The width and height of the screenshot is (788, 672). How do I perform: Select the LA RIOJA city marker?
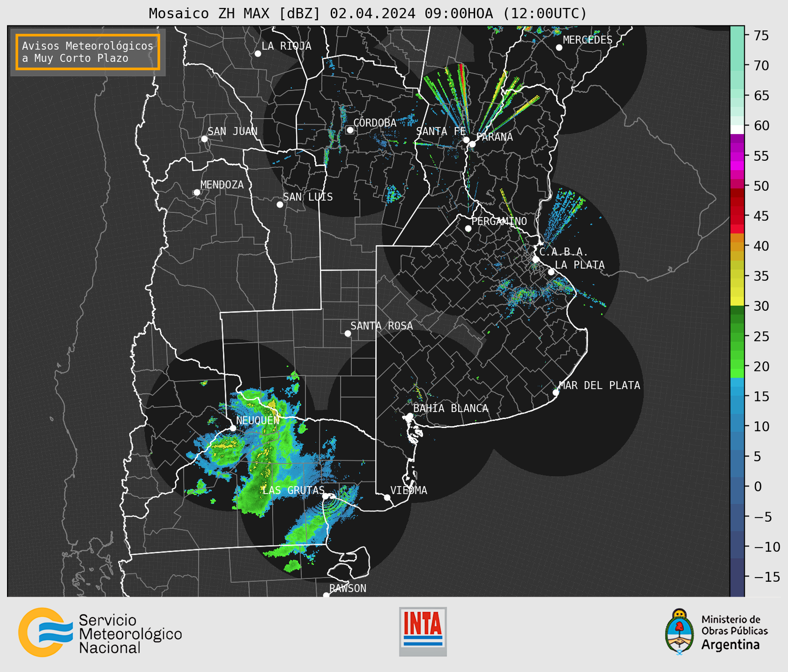(x=258, y=54)
